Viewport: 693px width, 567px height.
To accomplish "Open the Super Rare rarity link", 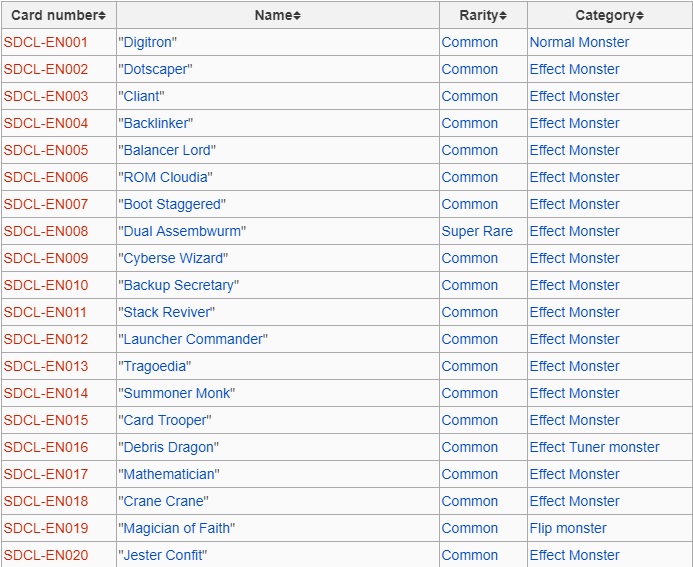I will click(x=477, y=231).
